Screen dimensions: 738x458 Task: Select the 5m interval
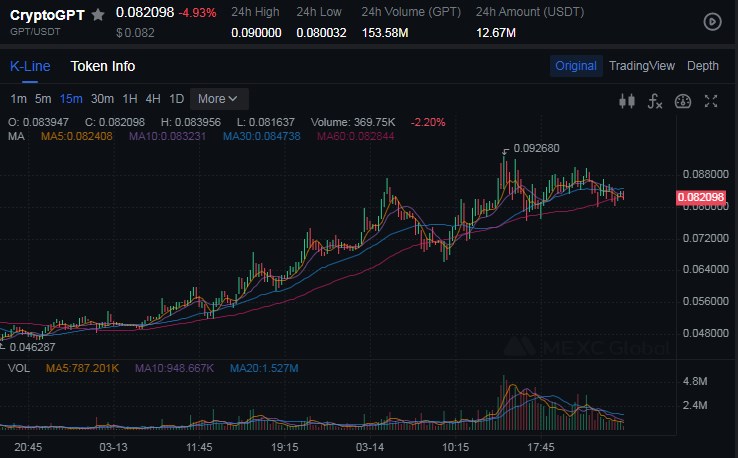point(43,99)
